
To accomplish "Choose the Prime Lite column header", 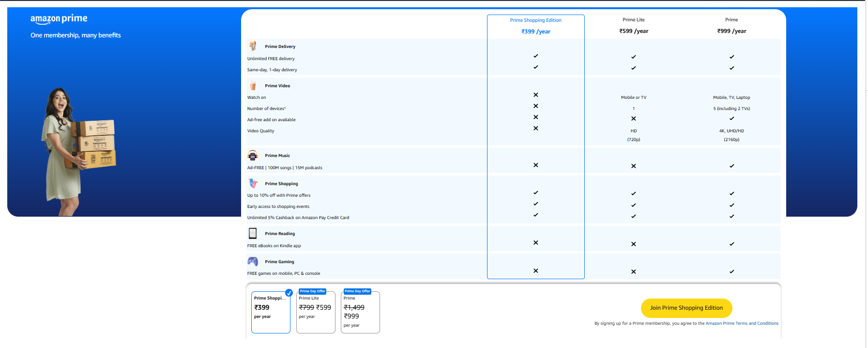I will (x=633, y=26).
